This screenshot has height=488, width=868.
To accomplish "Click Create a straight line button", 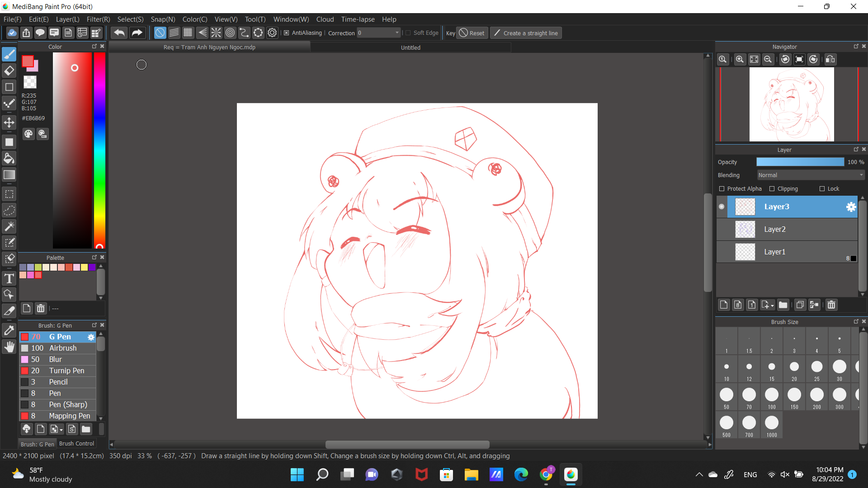I will point(526,33).
